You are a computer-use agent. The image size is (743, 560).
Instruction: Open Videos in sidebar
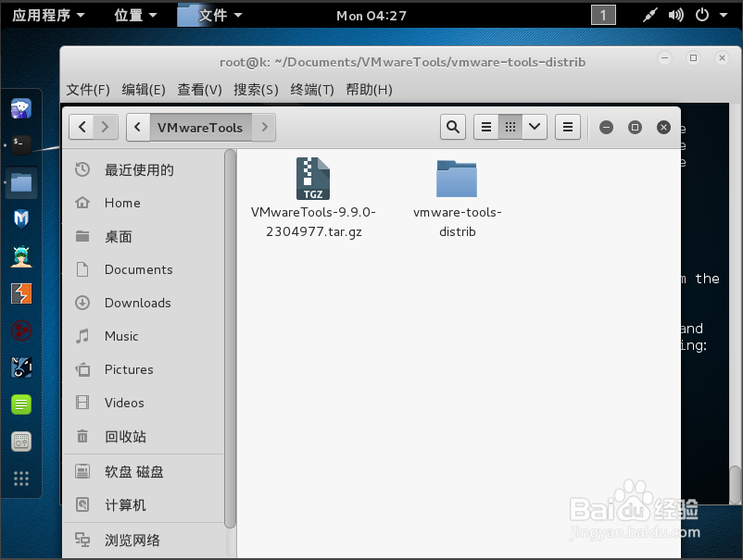[143, 403]
